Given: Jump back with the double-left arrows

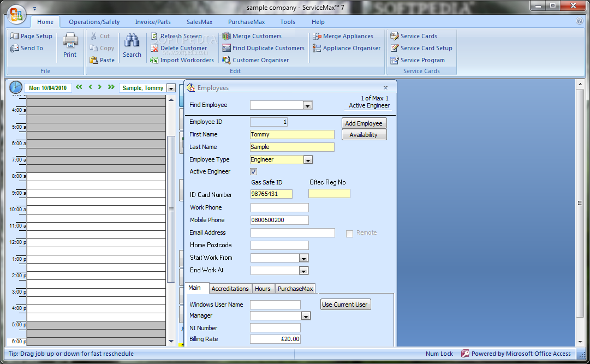Looking at the screenshot, I should [x=79, y=87].
